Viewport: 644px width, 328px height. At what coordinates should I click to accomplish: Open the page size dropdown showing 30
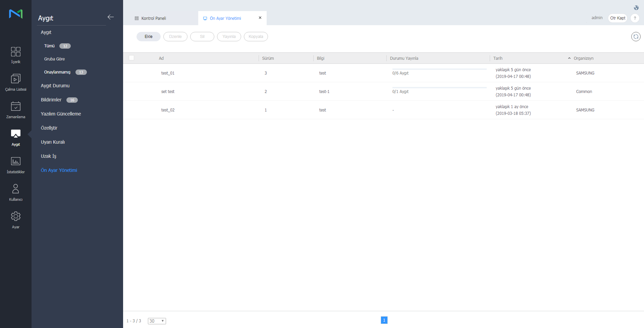click(157, 321)
